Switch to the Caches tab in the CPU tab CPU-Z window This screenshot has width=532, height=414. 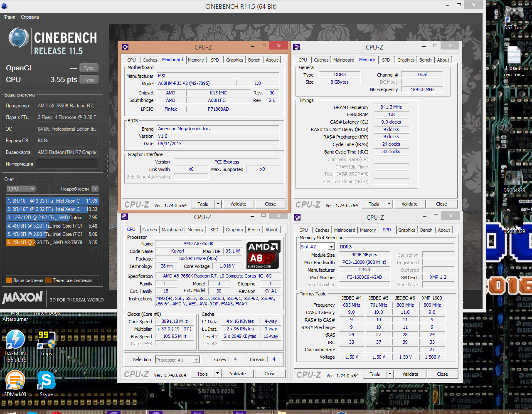pyautogui.click(x=150, y=230)
